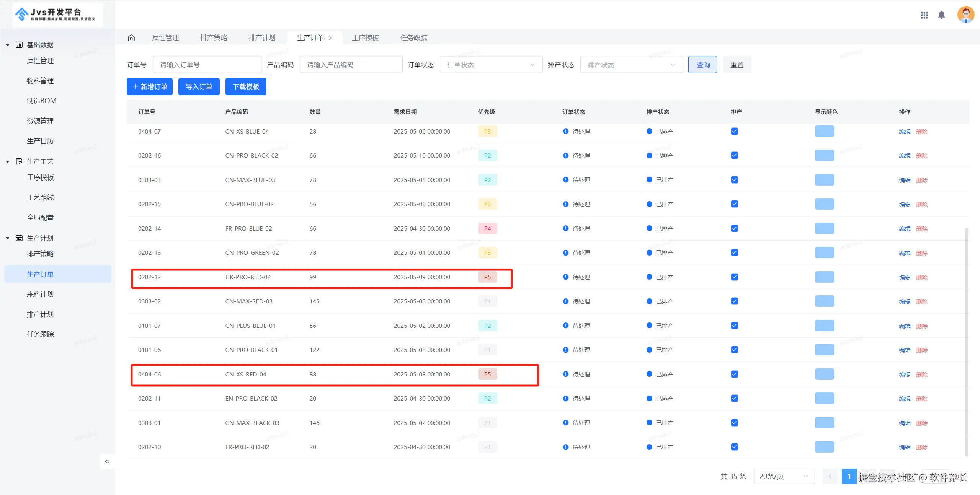Click the home icon tab
This screenshot has height=495, width=980.
pyautogui.click(x=131, y=38)
